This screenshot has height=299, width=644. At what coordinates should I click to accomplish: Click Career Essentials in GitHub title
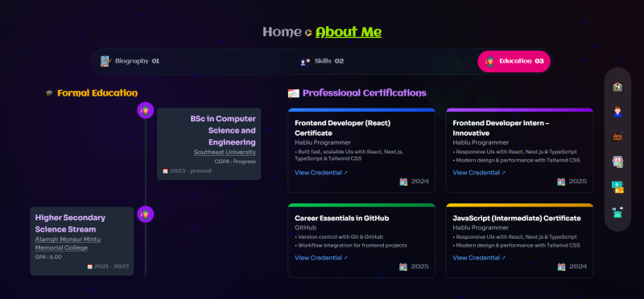[341, 218]
